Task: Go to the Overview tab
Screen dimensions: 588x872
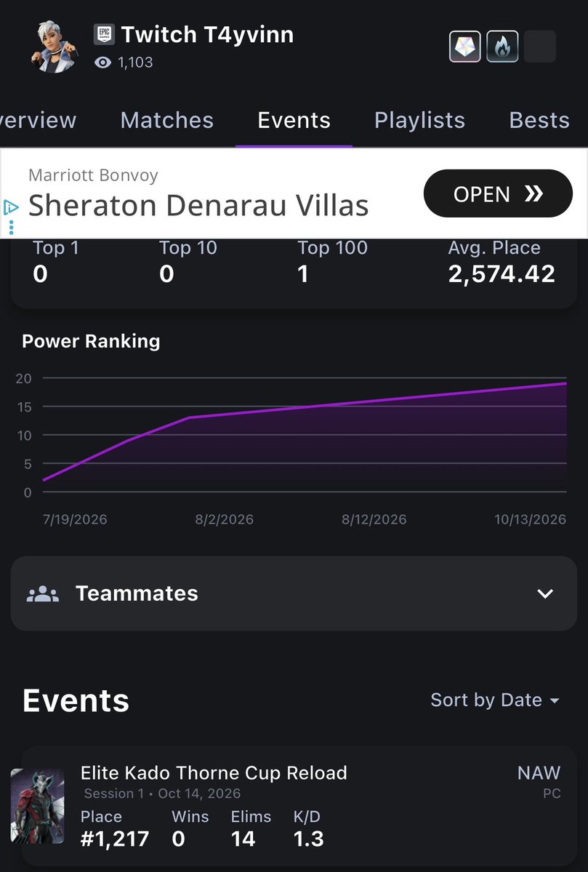Action: point(39,120)
